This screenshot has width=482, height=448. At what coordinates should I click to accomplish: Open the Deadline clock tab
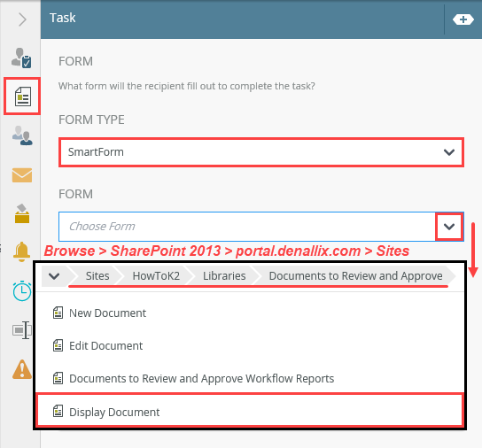(x=22, y=290)
